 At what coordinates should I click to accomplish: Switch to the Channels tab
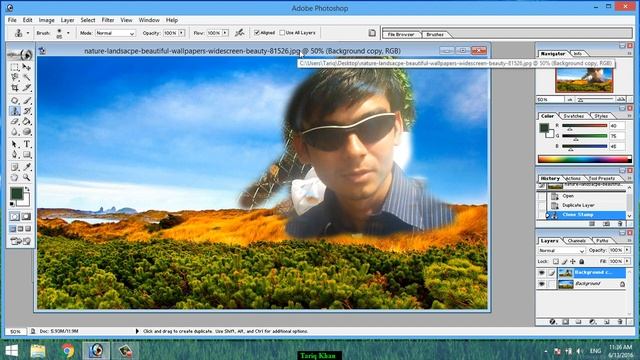pyautogui.click(x=576, y=241)
